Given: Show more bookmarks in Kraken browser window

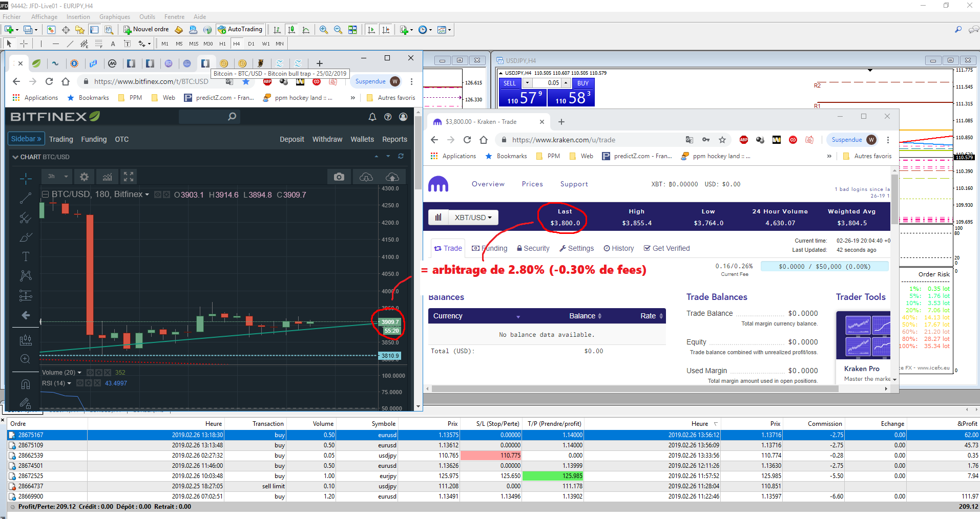Looking at the screenshot, I should 829,156.
